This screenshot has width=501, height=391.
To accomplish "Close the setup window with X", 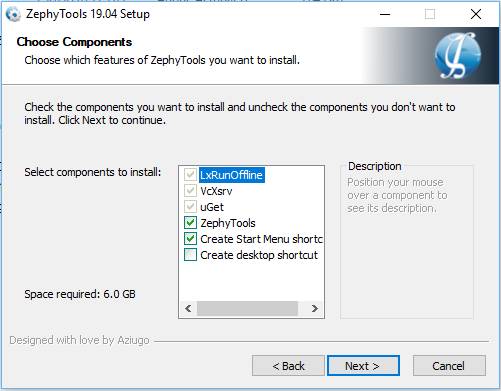I will [476, 14].
